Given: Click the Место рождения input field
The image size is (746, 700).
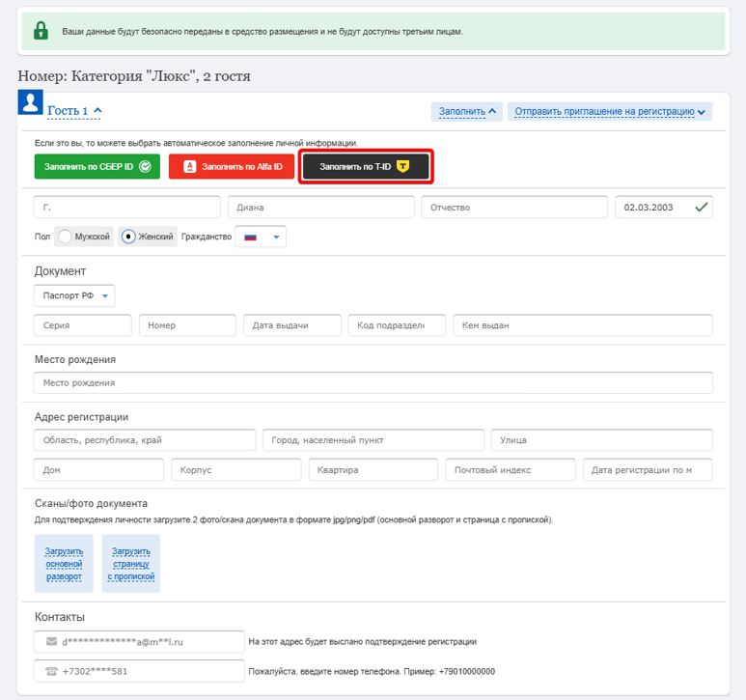Looking at the screenshot, I should pos(373,383).
